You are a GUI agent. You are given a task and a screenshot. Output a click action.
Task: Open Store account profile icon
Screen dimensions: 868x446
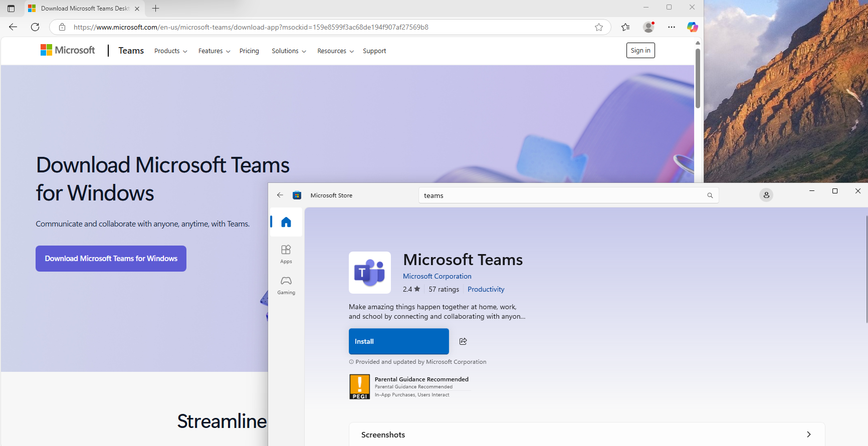point(766,195)
